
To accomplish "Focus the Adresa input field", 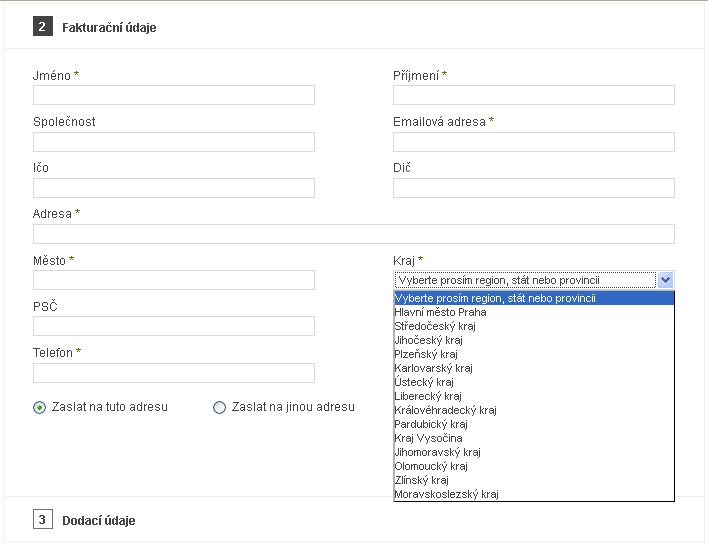I will (354, 234).
